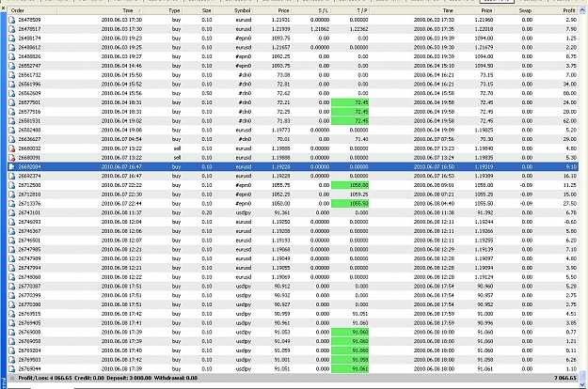Click the buy icon for order 26743101
Image resolution: width=588 pixels, height=389 pixels.
(12, 212)
